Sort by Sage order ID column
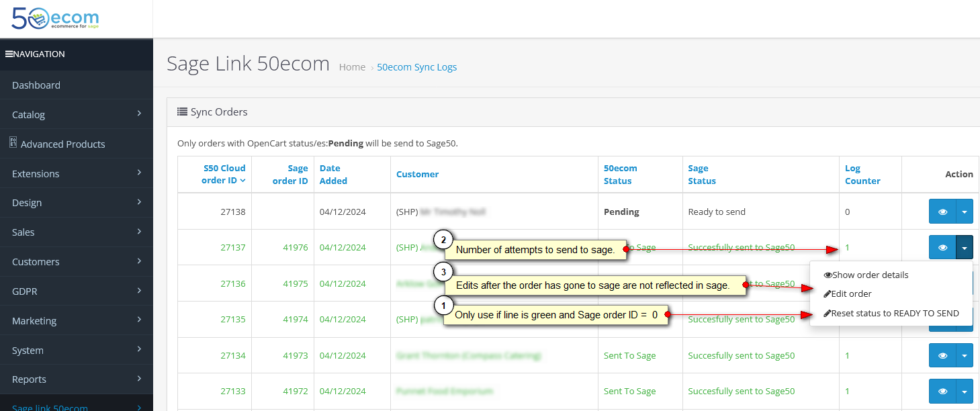Screen dimensions: 980x411 click(290, 174)
